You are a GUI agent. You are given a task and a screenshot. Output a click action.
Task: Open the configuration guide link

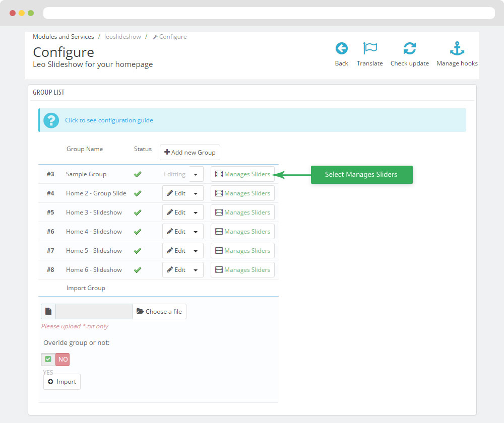109,120
